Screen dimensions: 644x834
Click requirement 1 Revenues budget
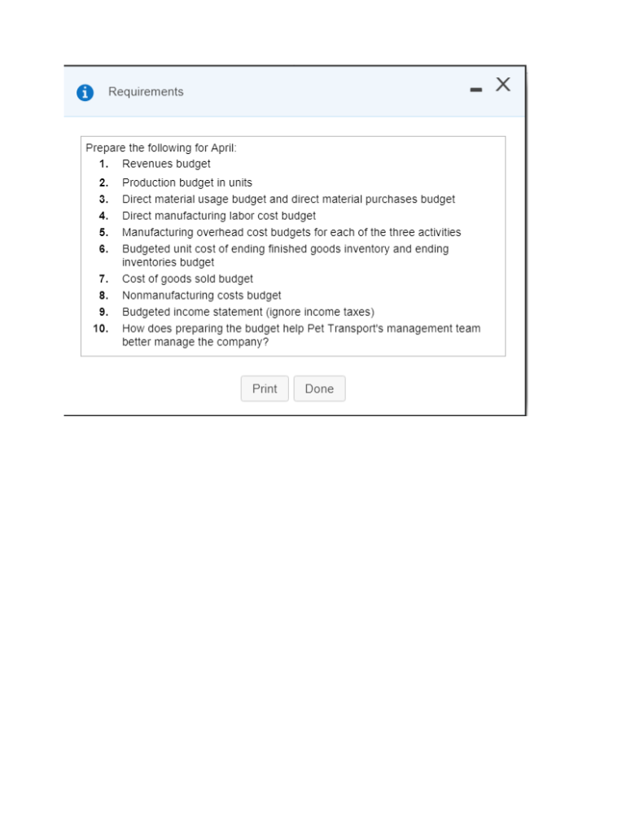166,164
